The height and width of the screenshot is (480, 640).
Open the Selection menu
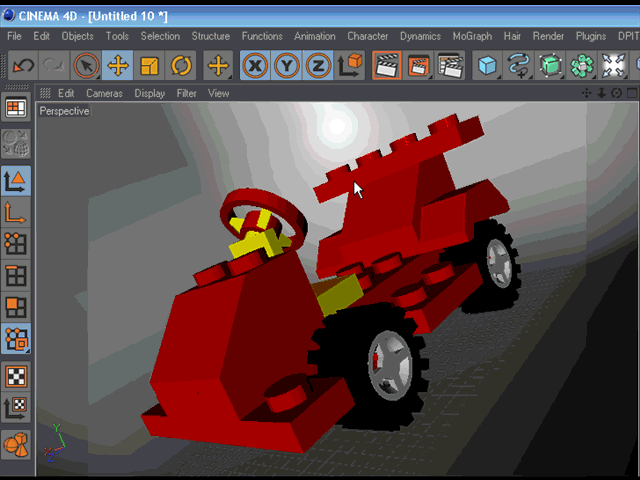coord(160,36)
